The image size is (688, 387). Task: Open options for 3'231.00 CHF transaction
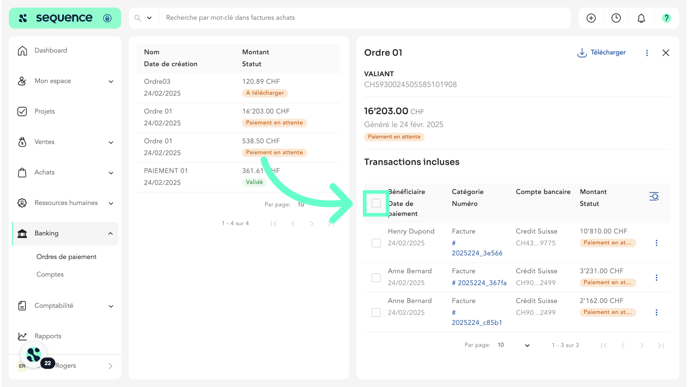coord(656,278)
